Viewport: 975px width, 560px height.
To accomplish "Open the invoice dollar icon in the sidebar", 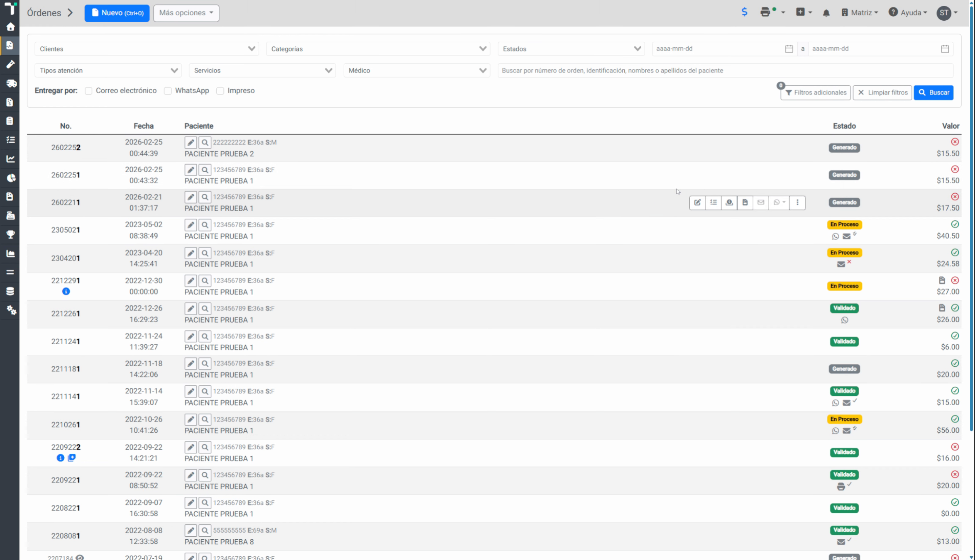I will pos(10,102).
